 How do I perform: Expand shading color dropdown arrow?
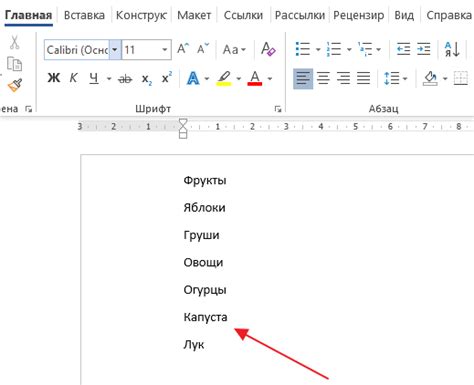(x=445, y=79)
